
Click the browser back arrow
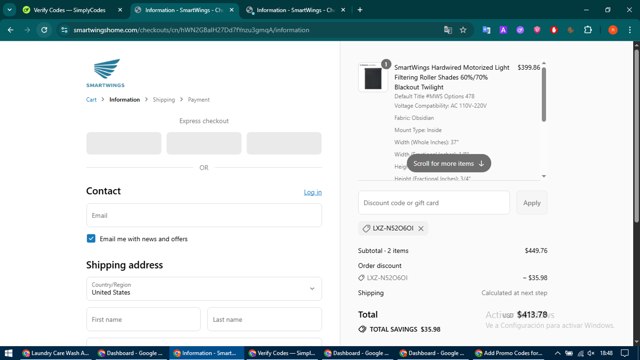[x=11, y=30]
